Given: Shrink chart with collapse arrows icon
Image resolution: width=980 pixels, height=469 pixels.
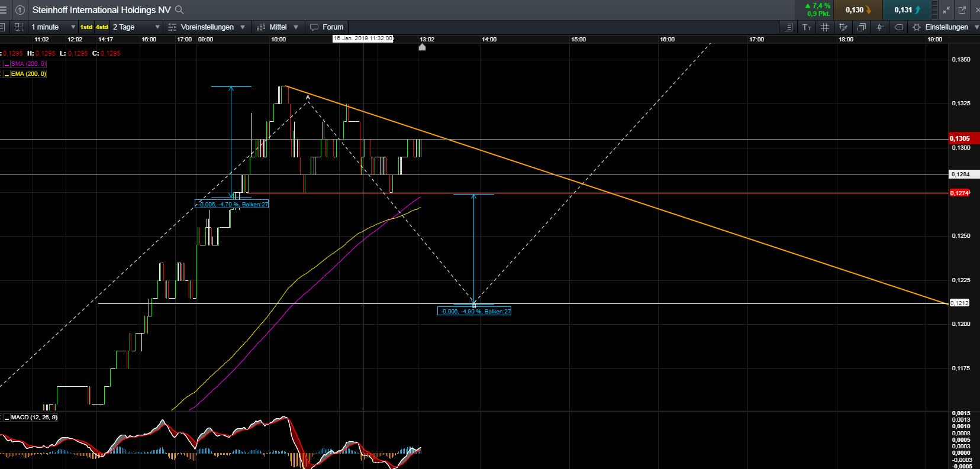Looking at the screenshot, I should (946, 10).
